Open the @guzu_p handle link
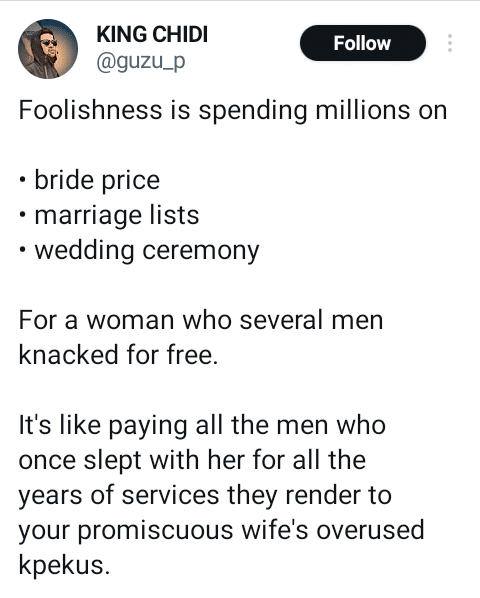480x598 pixels. (x=141, y=62)
